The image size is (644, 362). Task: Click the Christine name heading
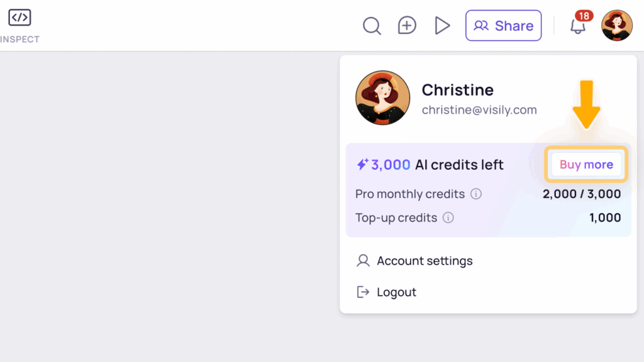457,90
